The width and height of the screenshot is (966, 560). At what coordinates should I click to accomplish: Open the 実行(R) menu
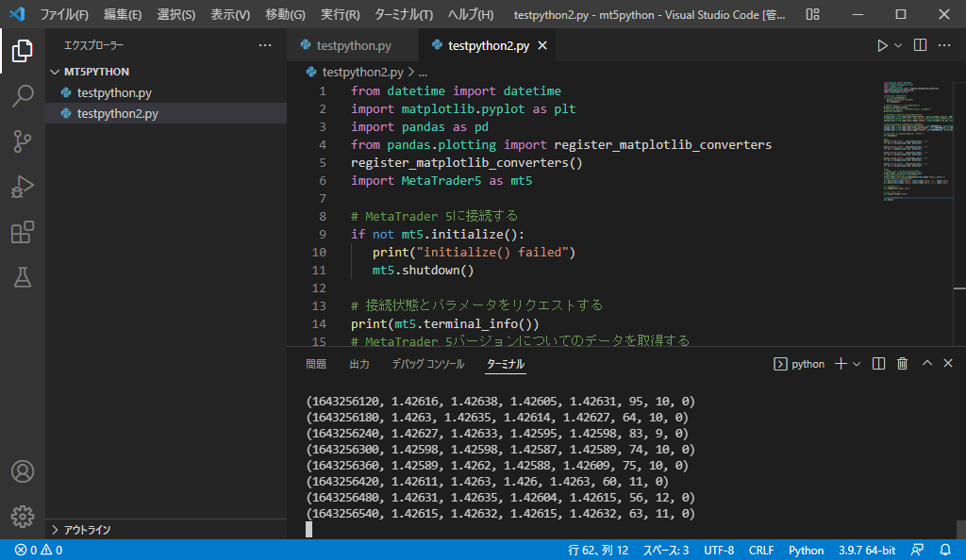(340, 14)
